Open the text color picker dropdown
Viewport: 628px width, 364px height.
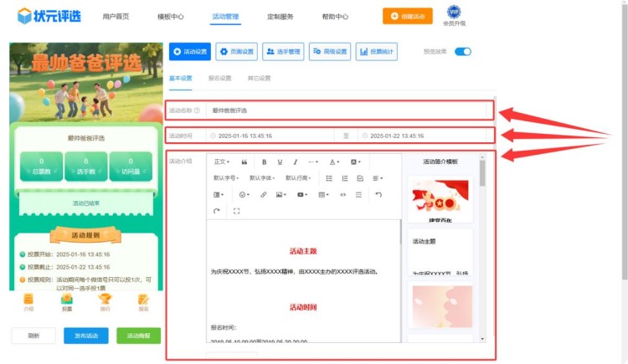333,161
